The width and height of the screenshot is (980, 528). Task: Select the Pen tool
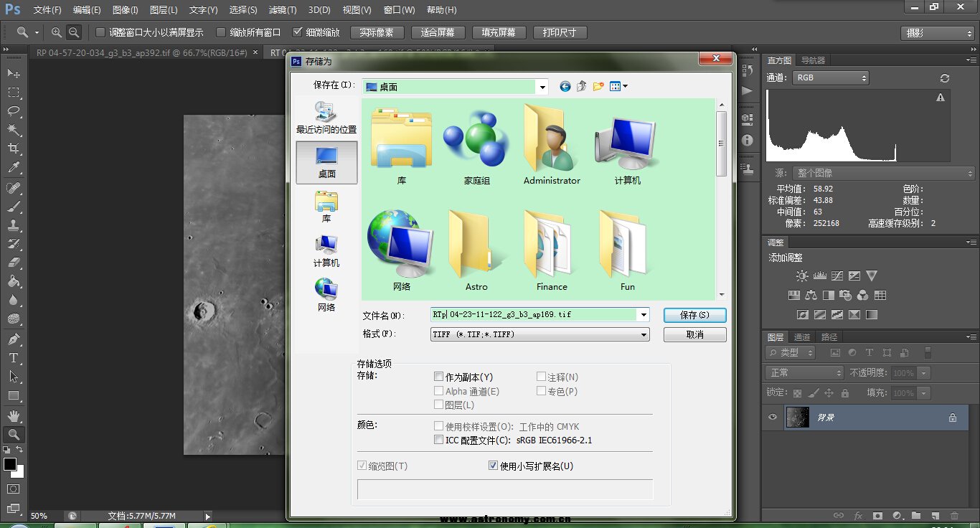point(14,339)
